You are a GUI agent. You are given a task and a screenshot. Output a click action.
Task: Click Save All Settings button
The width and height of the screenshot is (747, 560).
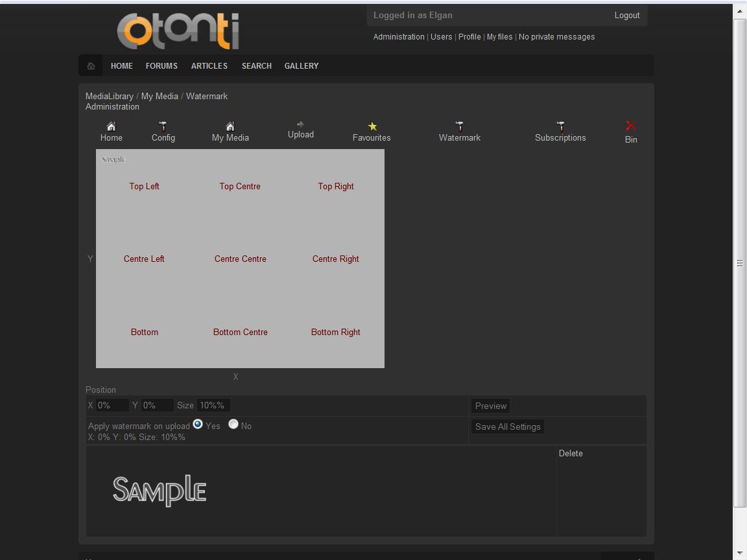point(508,426)
